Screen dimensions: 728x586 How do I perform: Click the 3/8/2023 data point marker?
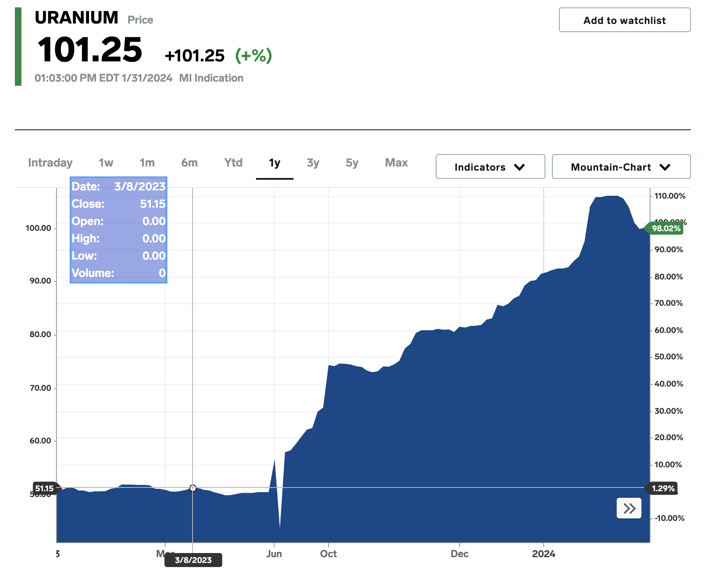193,488
